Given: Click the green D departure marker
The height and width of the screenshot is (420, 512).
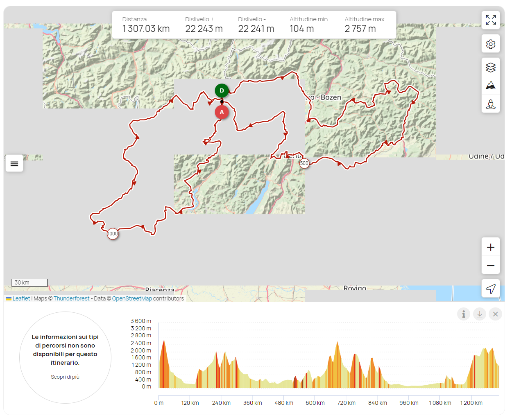Looking at the screenshot, I should (222, 90).
